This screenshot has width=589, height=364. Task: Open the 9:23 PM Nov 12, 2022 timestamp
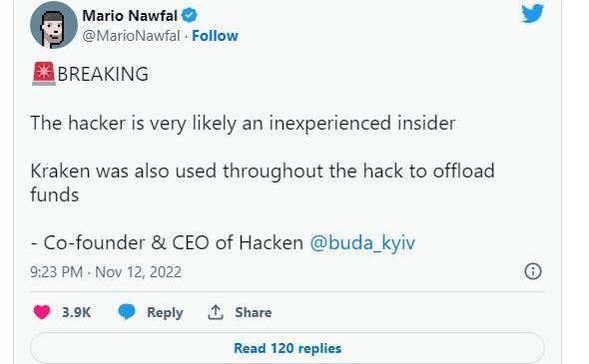coord(106,271)
